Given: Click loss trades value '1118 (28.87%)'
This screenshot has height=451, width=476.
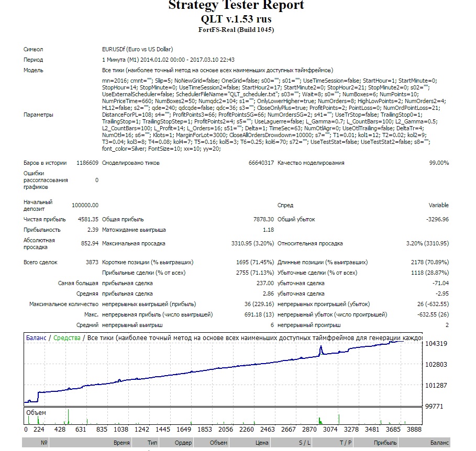Looking at the screenshot, I should coord(430,273).
